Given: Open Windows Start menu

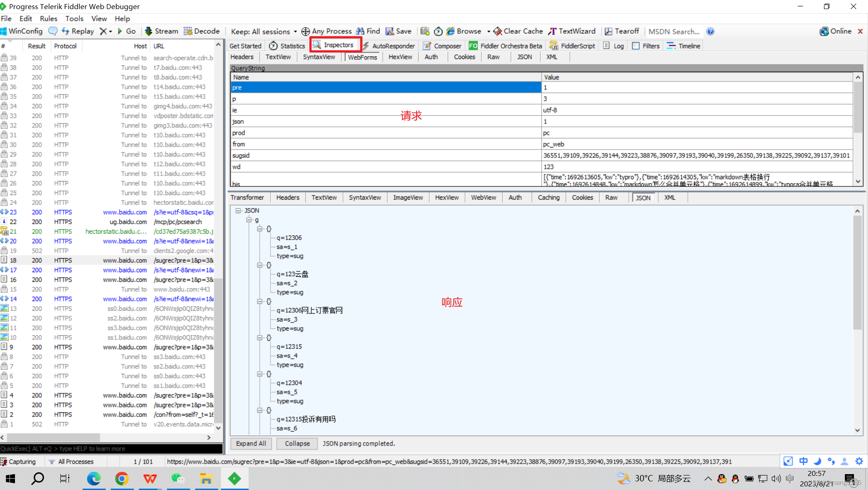Looking at the screenshot, I should (10, 478).
